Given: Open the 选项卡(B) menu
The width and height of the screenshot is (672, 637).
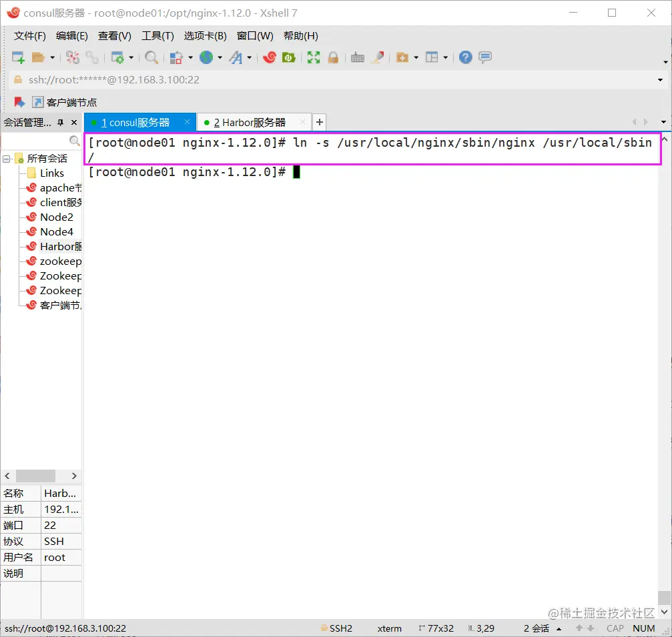Looking at the screenshot, I should 206,36.
